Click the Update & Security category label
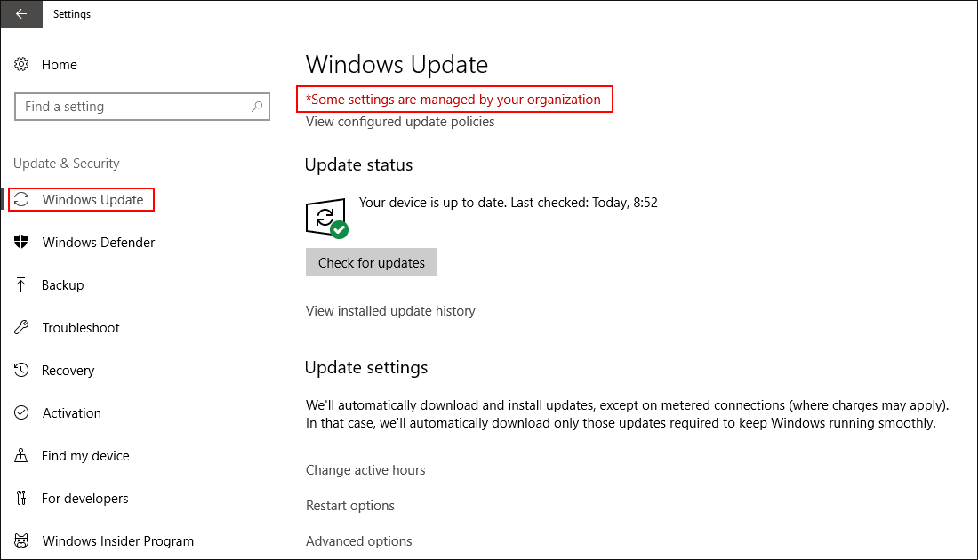 pos(67,164)
